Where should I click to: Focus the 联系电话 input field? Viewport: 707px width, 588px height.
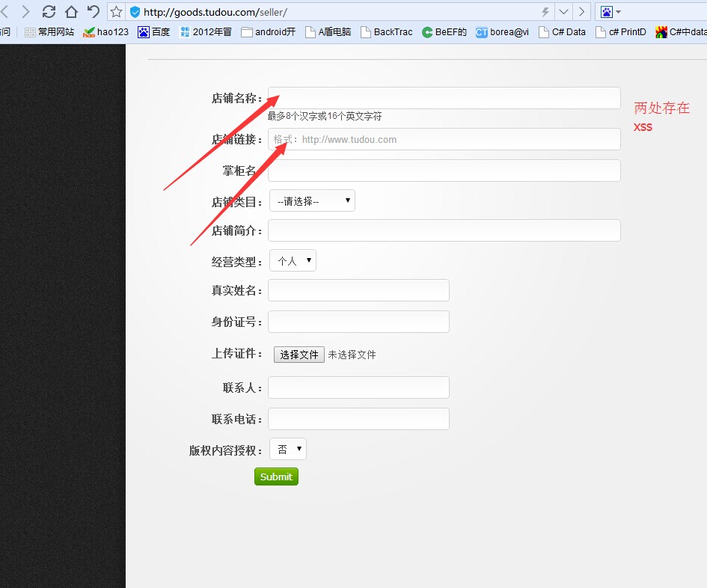[x=358, y=419]
